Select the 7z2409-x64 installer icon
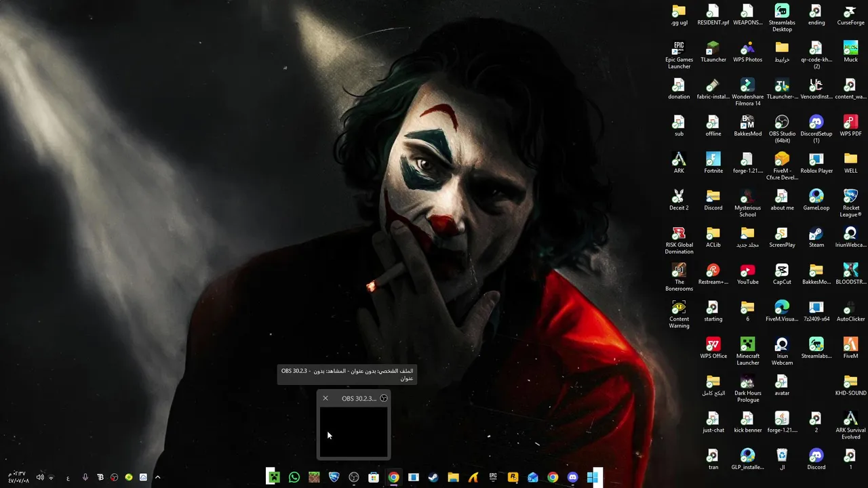 point(816,312)
